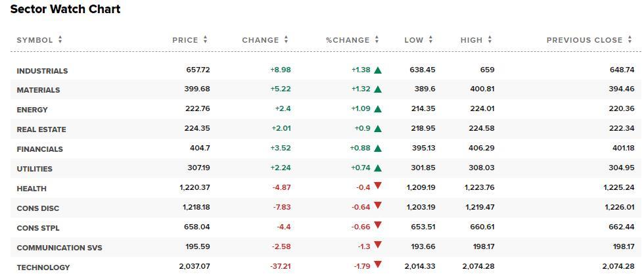This screenshot has width=644, height=278.
Task: Open the Technology sector link
Action: coord(43,267)
